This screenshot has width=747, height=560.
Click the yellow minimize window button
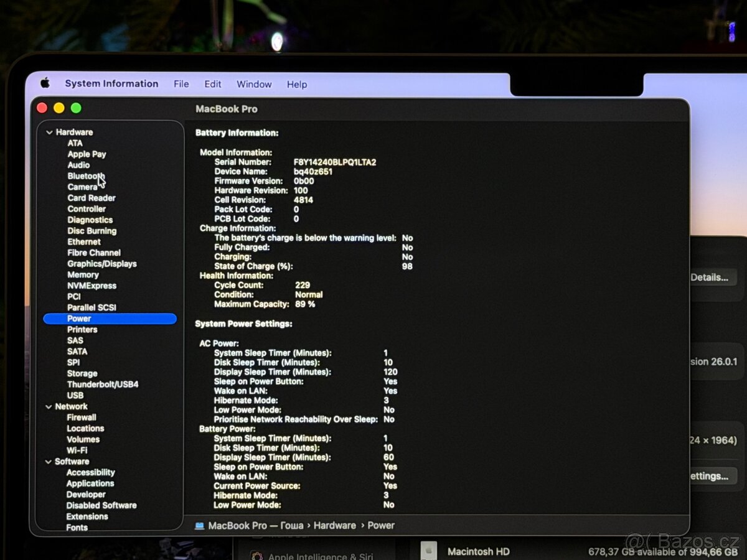59,108
